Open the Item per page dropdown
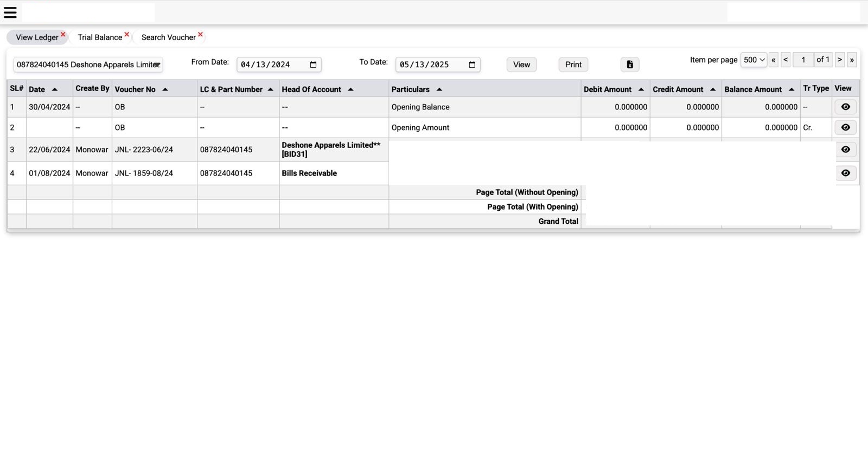The image size is (868, 452). coord(754,60)
